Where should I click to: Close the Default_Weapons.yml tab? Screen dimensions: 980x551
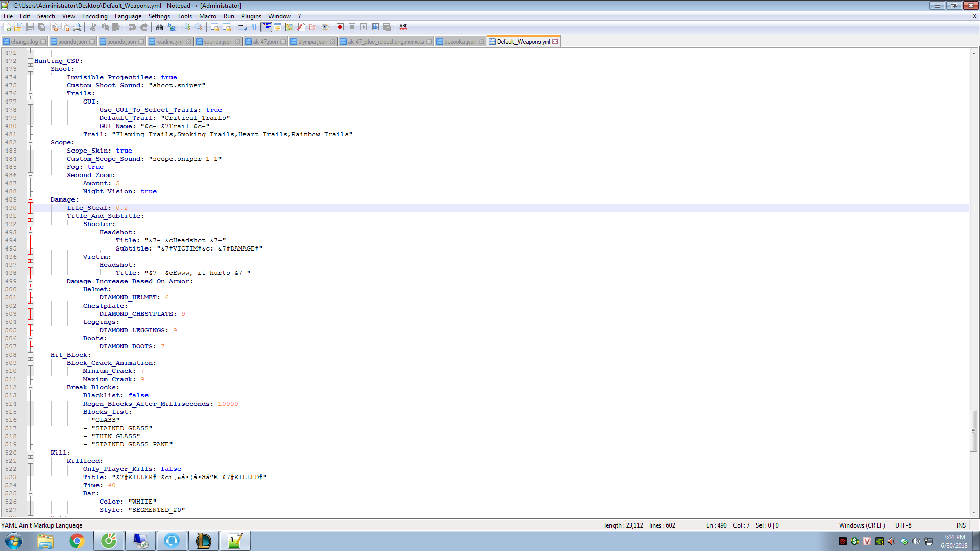tap(555, 42)
